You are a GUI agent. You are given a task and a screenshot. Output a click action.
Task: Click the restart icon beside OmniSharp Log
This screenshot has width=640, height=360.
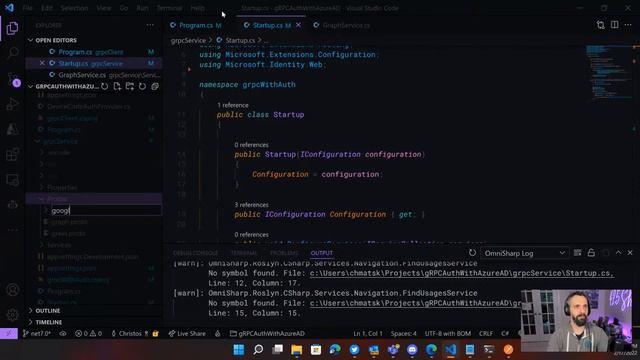pos(472,253)
